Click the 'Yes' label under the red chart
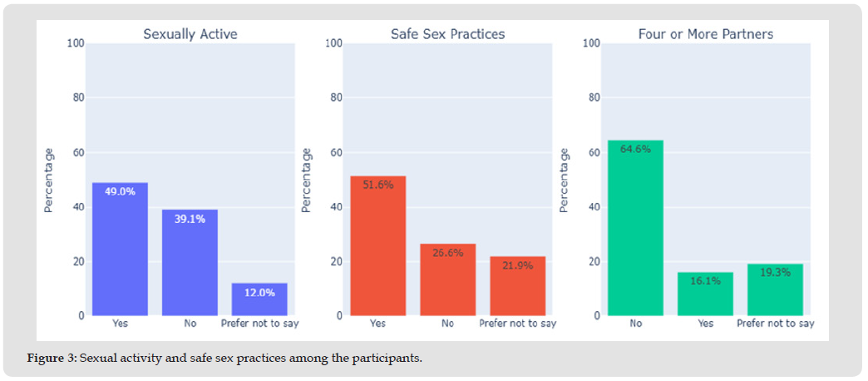Image resolution: width=868 pixels, height=381 pixels. coord(377,324)
